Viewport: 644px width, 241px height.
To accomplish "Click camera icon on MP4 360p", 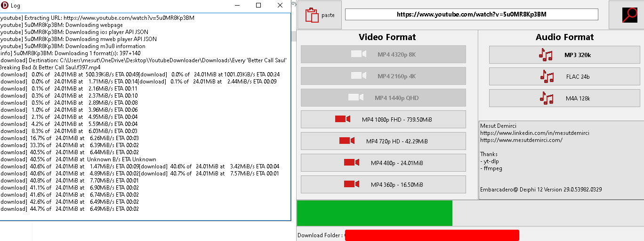I will pyautogui.click(x=351, y=184).
